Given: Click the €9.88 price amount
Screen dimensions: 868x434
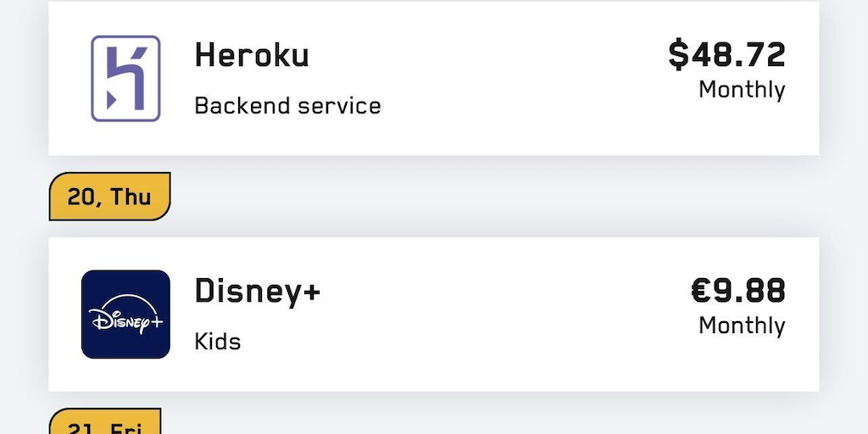Looking at the screenshot, I should pos(738,291).
